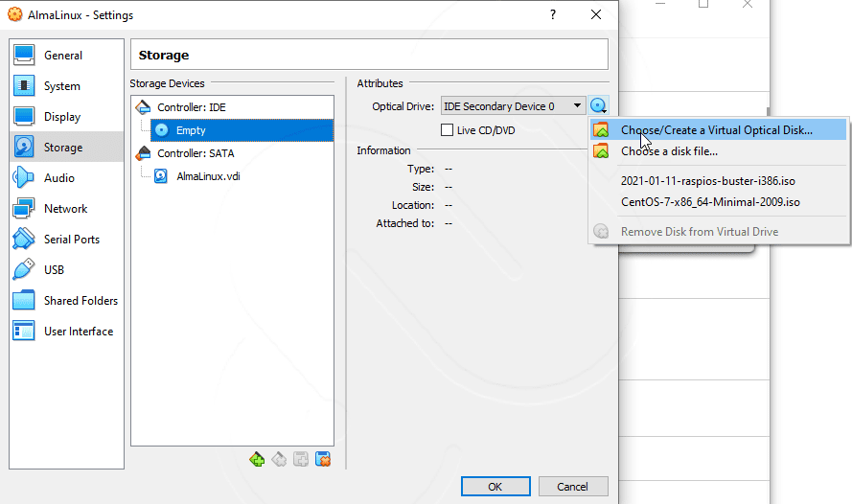
Task: Click the help question mark button
Action: tap(553, 14)
